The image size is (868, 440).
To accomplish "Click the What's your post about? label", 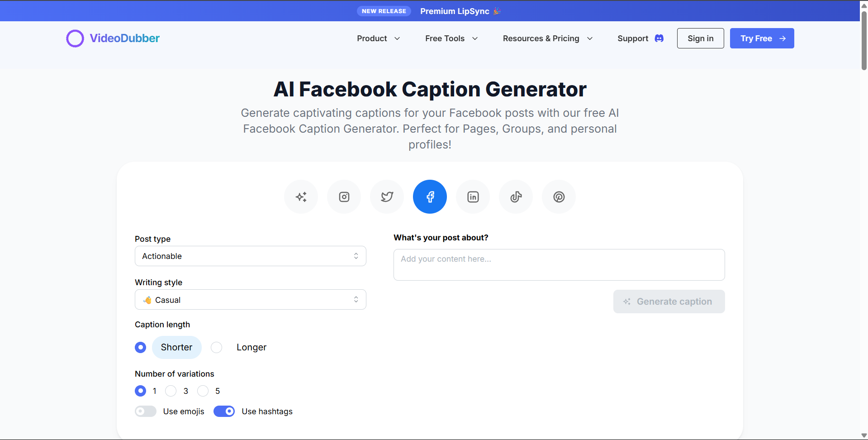I will pyautogui.click(x=441, y=238).
